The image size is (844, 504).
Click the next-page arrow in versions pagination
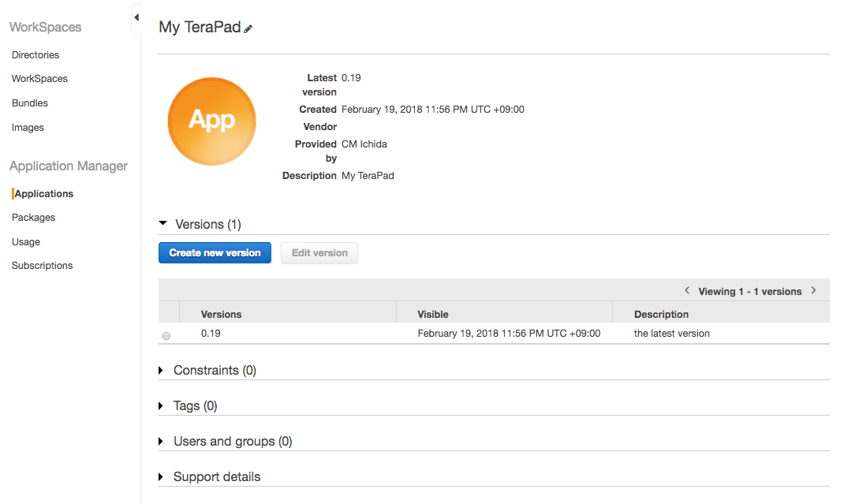tap(813, 290)
